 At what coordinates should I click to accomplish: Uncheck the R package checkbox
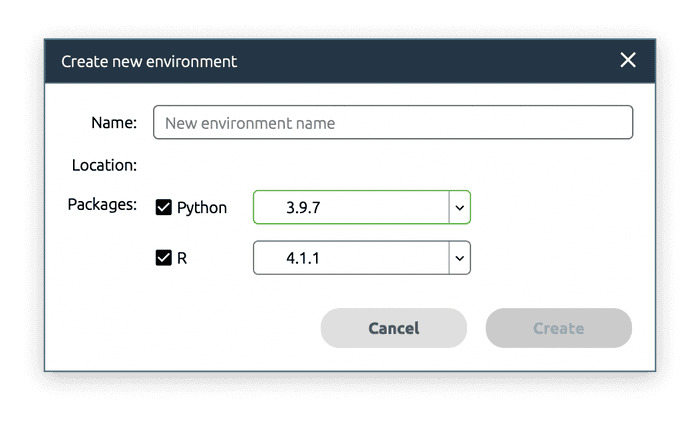coord(164,258)
